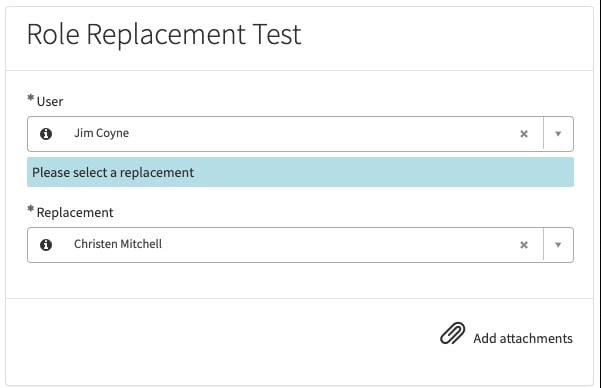Click the Add attachments link

point(523,339)
